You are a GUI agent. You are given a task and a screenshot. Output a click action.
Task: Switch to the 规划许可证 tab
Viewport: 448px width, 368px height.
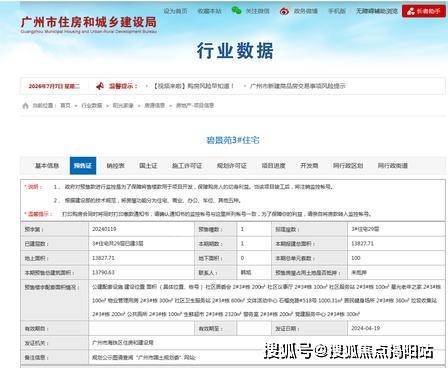[x=232, y=166]
